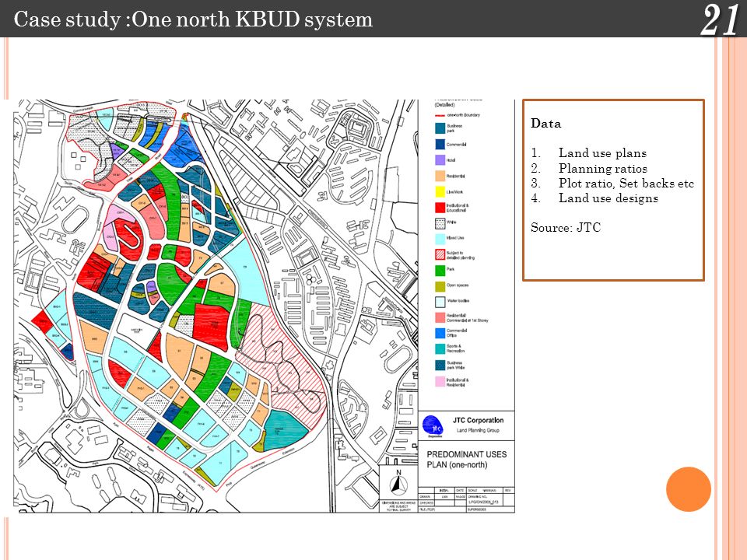This screenshot has width=747, height=560.
Task: Click the "Land Planning Group" text
Action: (x=478, y=430)
